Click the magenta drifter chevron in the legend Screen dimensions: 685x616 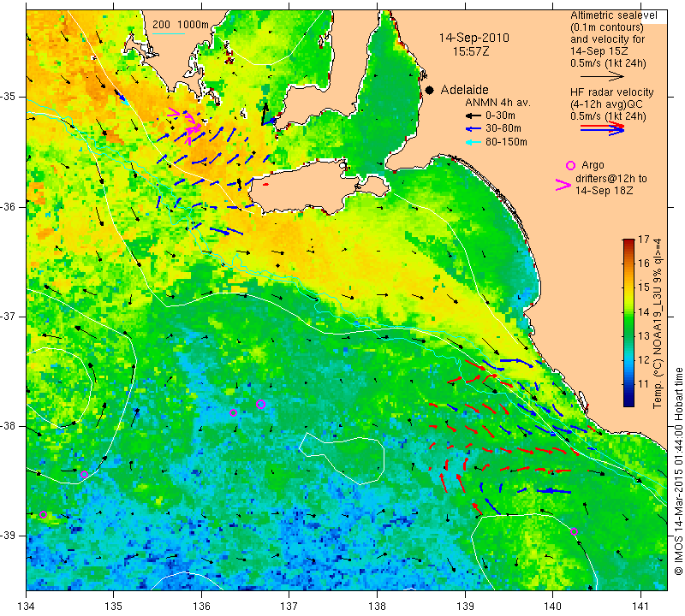click(x=563, y=185)
